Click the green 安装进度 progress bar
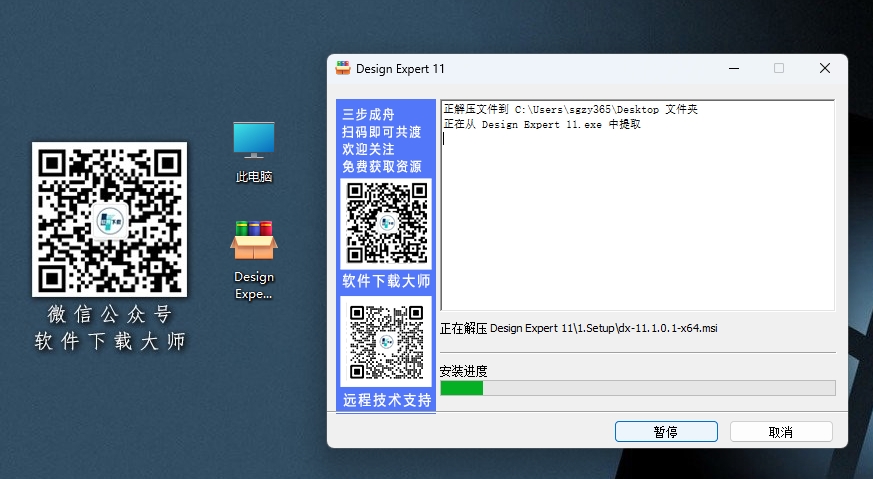 coord(638,388)
